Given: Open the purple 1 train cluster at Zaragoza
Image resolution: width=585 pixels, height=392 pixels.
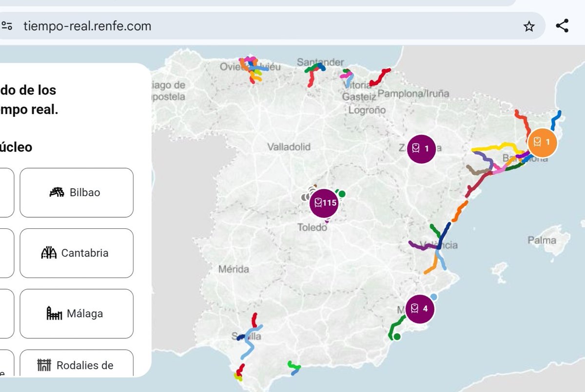Looking at the screenshot, I should [422, 149].
